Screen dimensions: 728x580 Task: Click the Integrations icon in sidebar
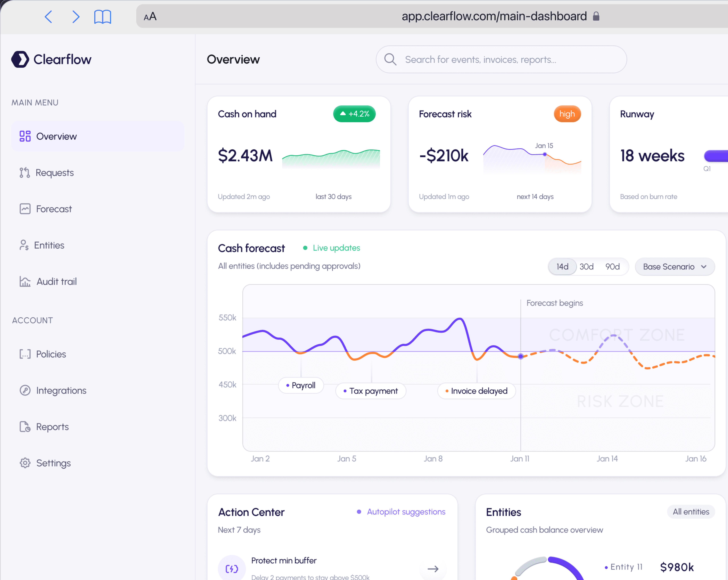tap(25, 390)
